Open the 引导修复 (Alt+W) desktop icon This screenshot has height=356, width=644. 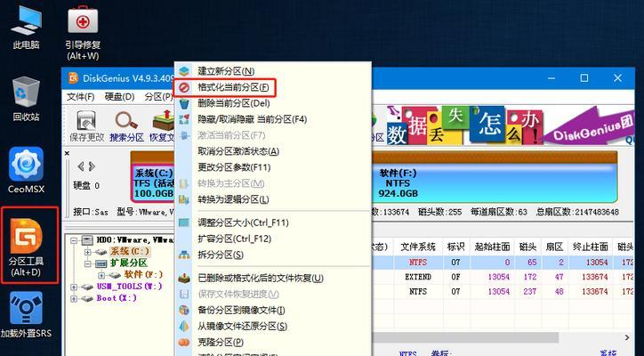(x=83, y=32)
